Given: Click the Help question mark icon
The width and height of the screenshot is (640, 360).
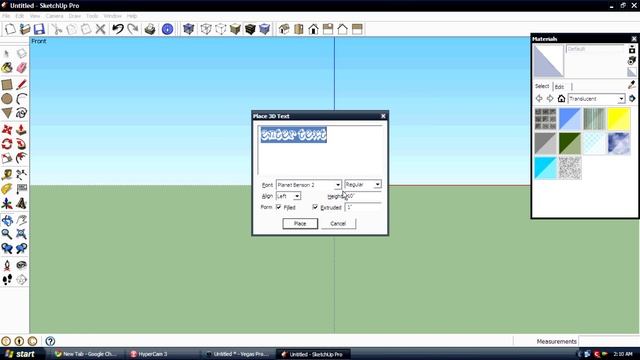Looking at the screenshot, I should [x=50, y=341].
